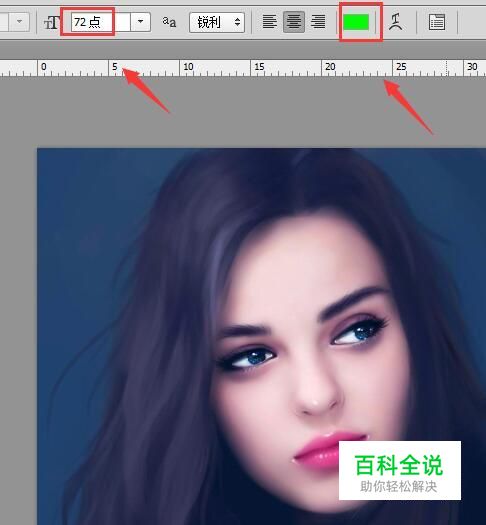Toggle the character and paragraph panel

pos(437,22)
